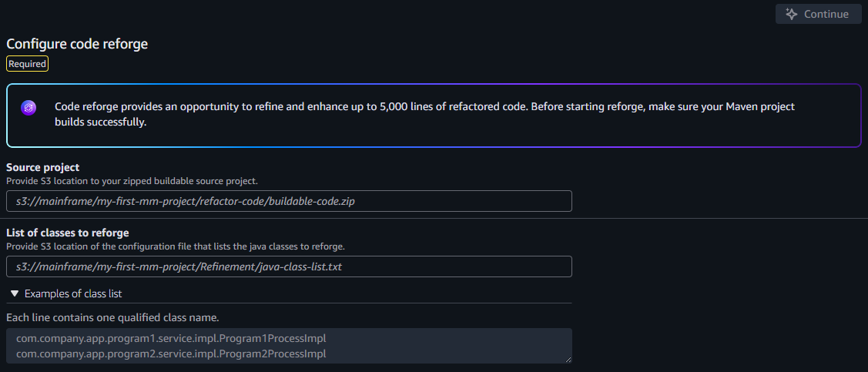Select the Examples of class list label
868x372 pixels.
(x=73, y=293)
